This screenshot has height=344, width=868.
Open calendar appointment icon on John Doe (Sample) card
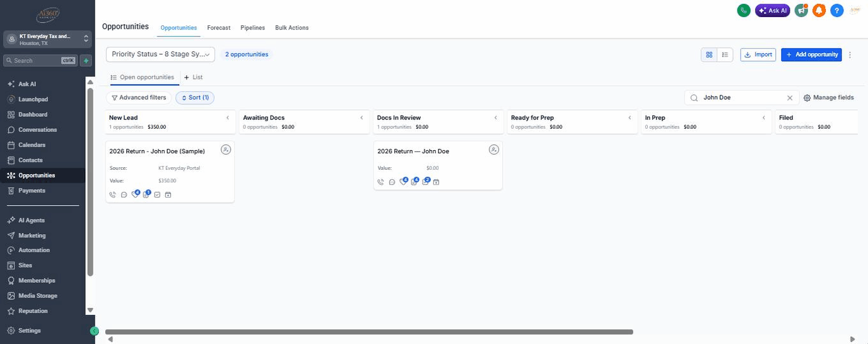click(168, 194)
